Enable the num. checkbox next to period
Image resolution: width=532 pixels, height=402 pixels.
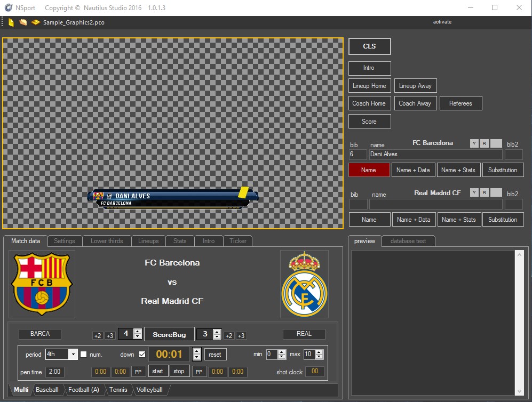83,355
